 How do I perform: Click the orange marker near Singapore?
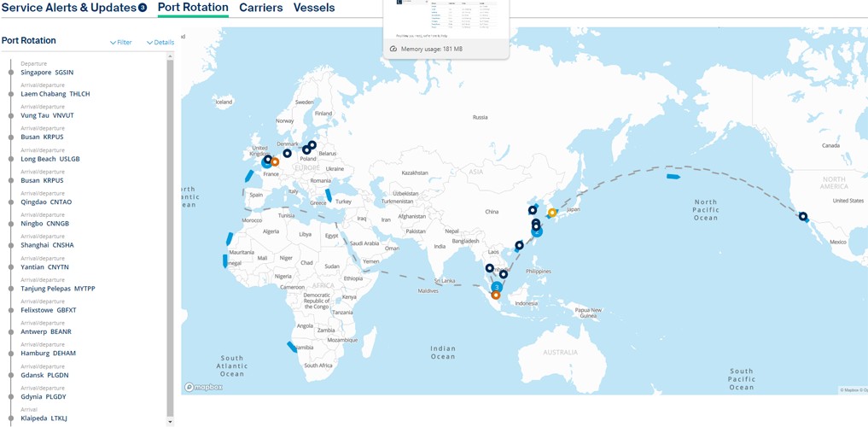[x=495, y=295]
